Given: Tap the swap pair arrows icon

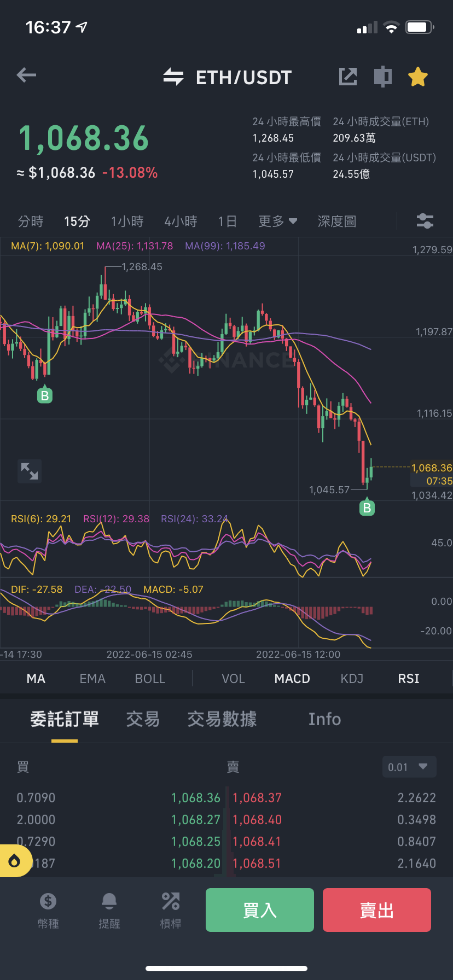Looking at the screenshot, I should click(x=173, y=77).
